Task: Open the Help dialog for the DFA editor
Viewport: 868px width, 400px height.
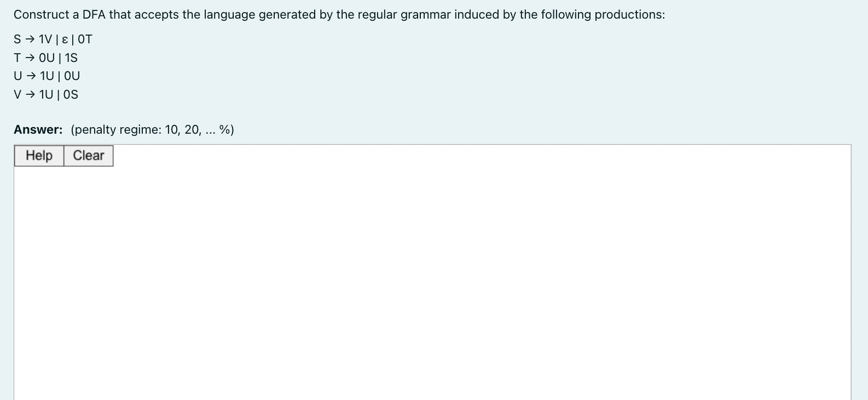Action: pos(38,155)
